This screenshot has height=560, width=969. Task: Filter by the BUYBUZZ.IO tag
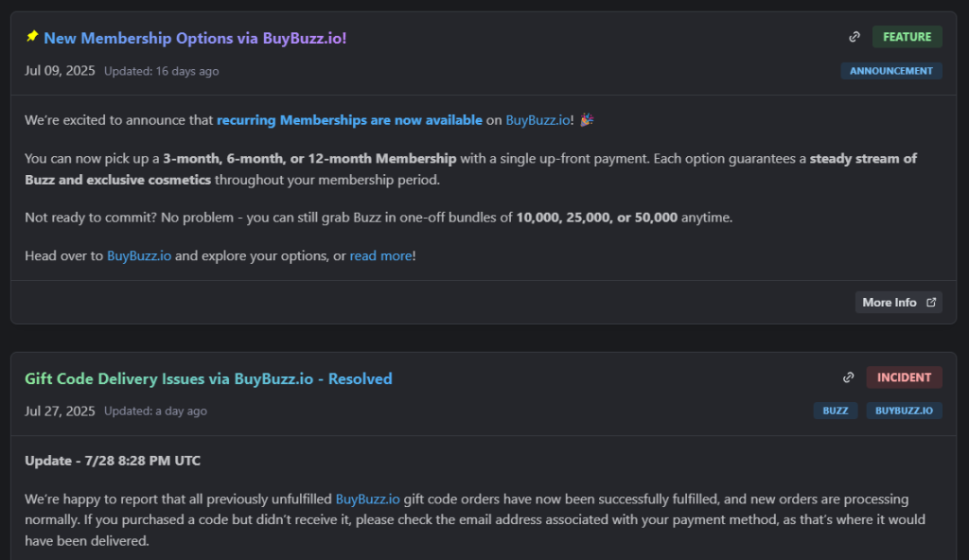[904, 411]
